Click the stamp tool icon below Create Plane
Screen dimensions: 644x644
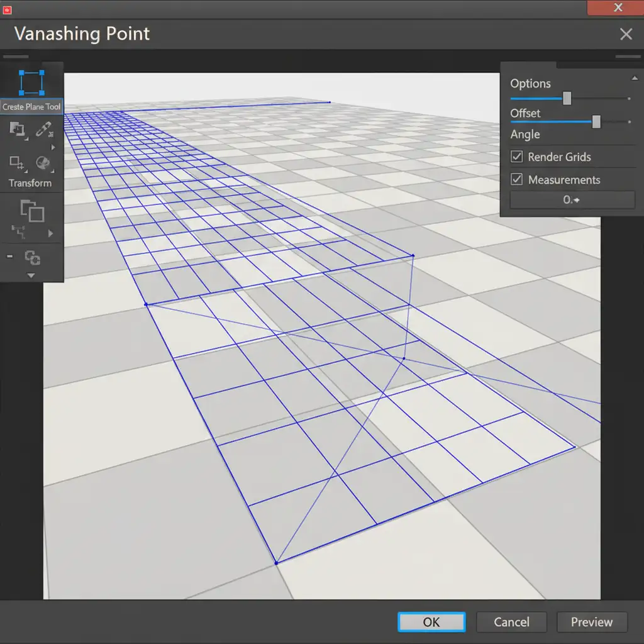pos(17,130)
